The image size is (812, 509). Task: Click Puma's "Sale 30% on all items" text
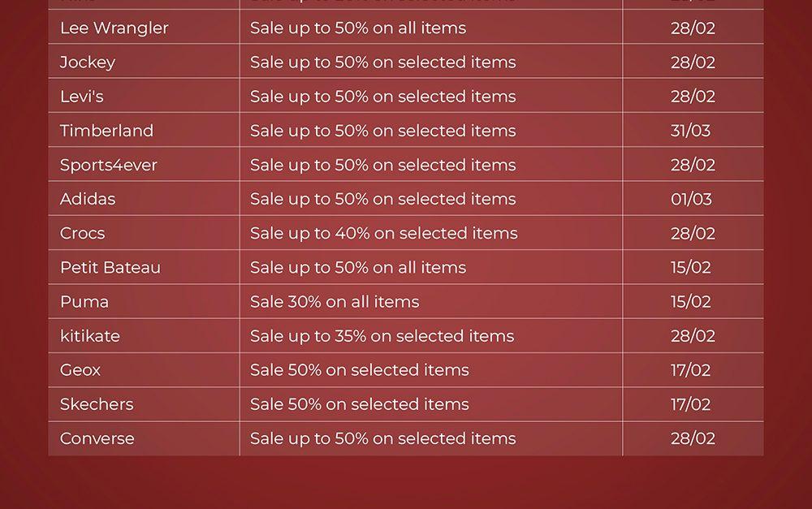click(x=335, y=302)
